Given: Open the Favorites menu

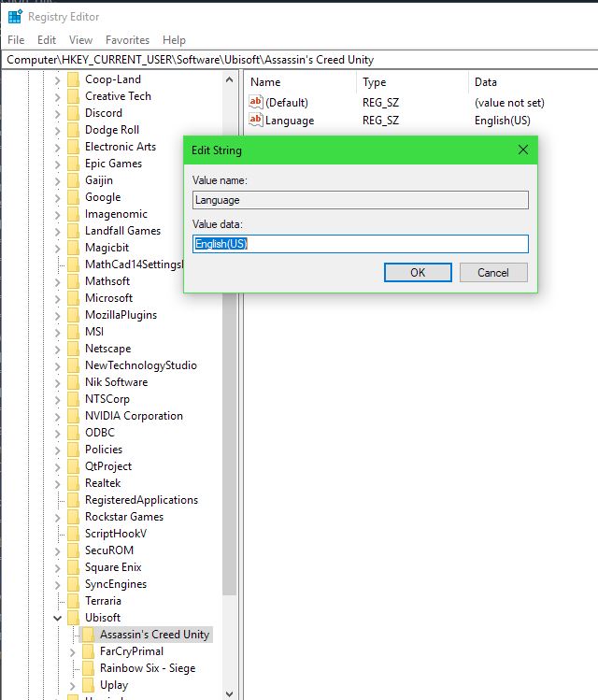Looking at the screenshot, I should click(x=128, y=40).
